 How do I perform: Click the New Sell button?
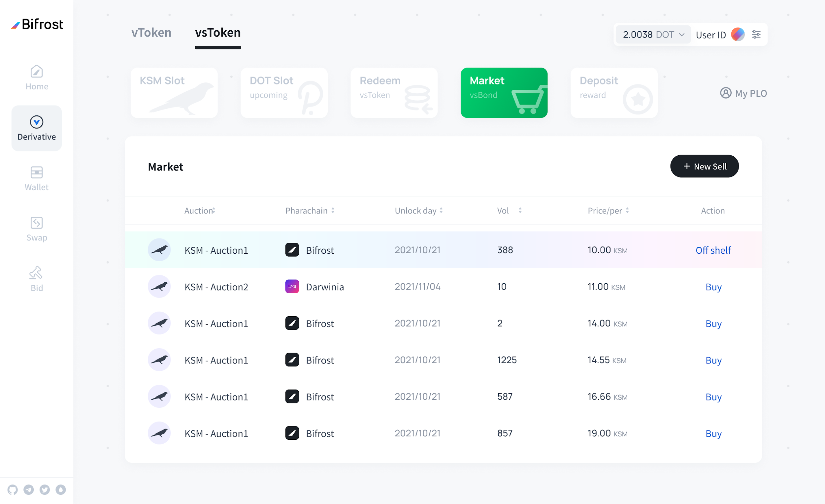(x=704, y=166)
